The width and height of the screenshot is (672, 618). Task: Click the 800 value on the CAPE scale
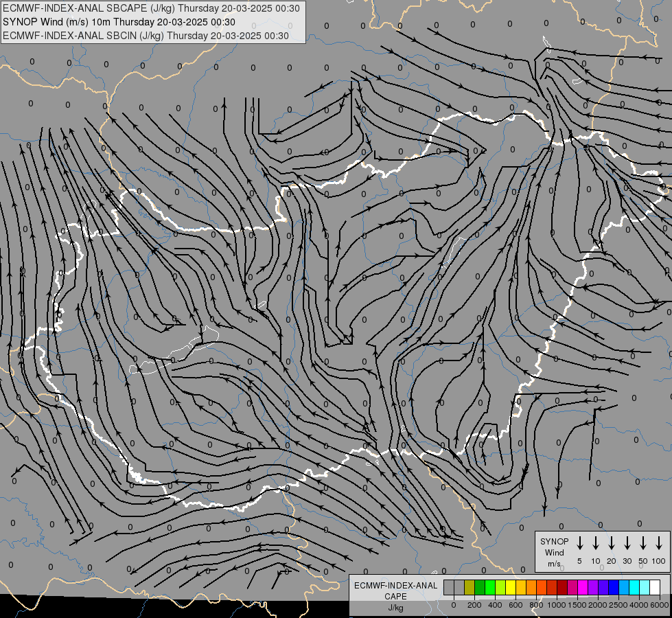tap(536, 605)
